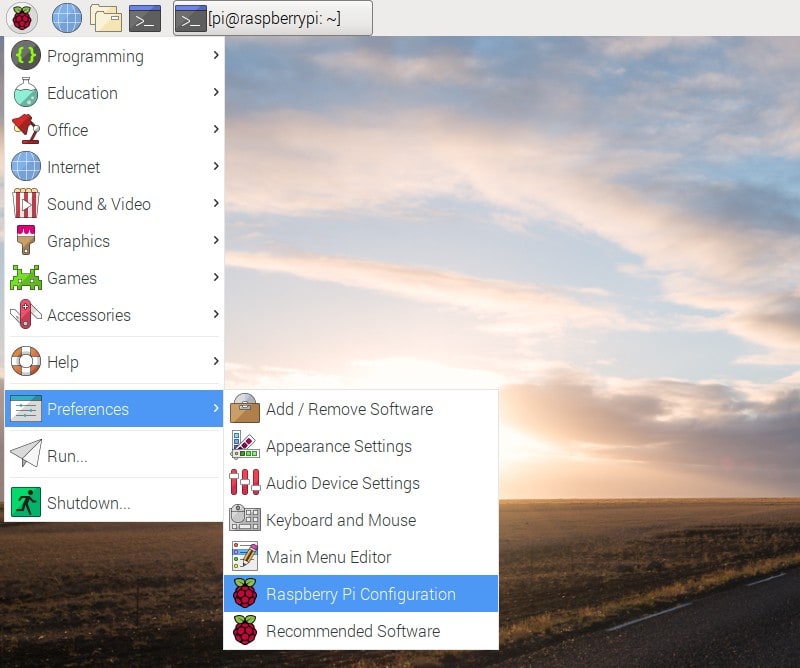Launch Main Menu Editor

tap(361, 557)
